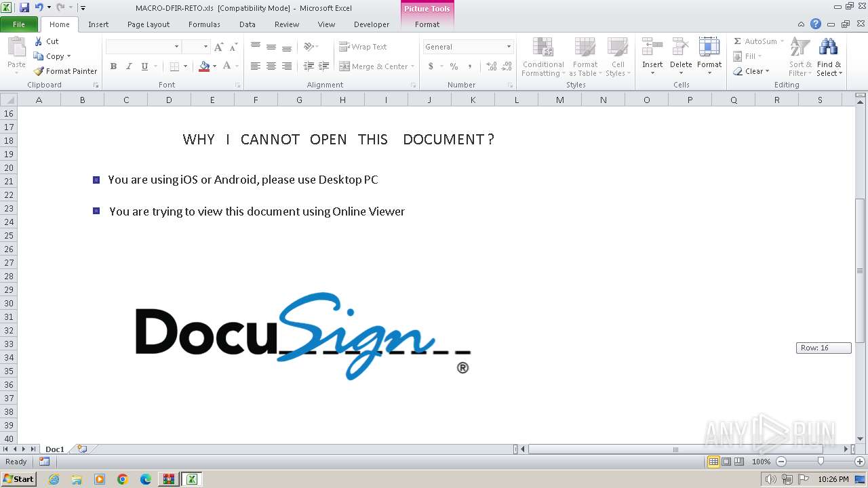Open the Font name dropdown
The image size is (868, 488).
(x=176, y=47)
